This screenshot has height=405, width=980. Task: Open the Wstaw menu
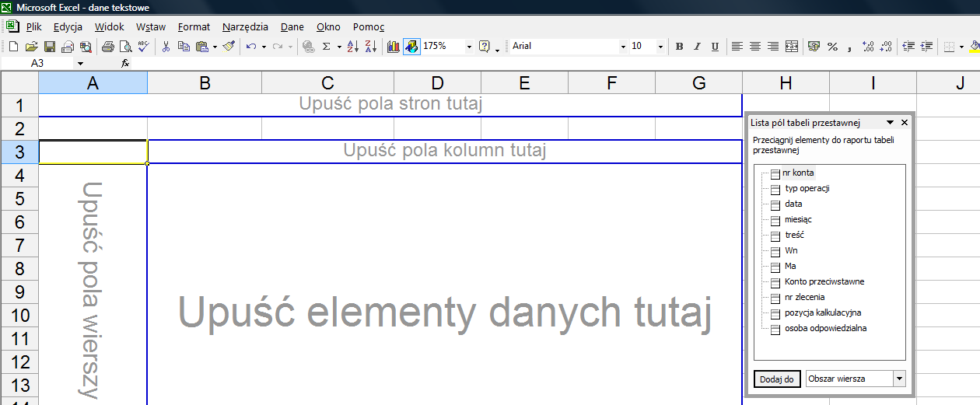[x=151, y=26]
